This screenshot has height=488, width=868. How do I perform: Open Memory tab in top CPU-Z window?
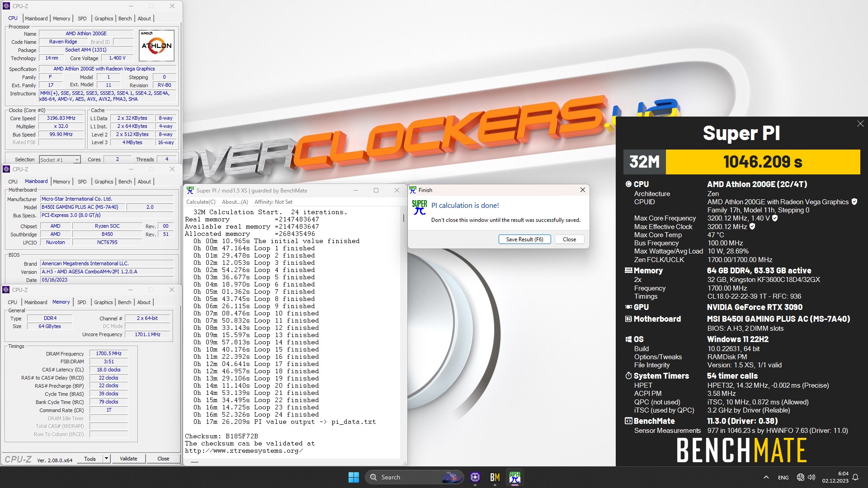click(x=61, y=19)
